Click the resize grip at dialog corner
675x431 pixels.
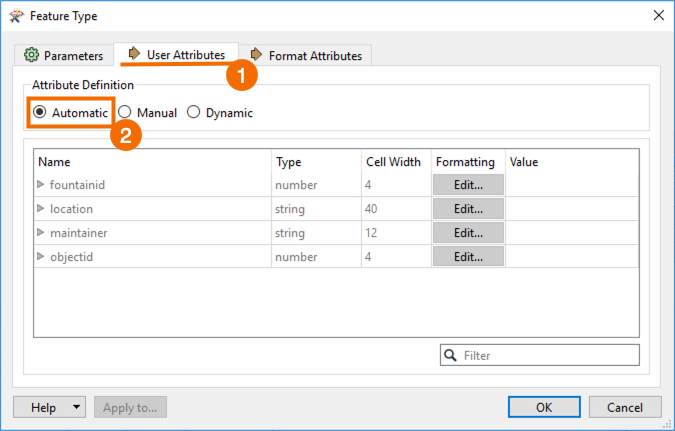click(x=668, y=425)
